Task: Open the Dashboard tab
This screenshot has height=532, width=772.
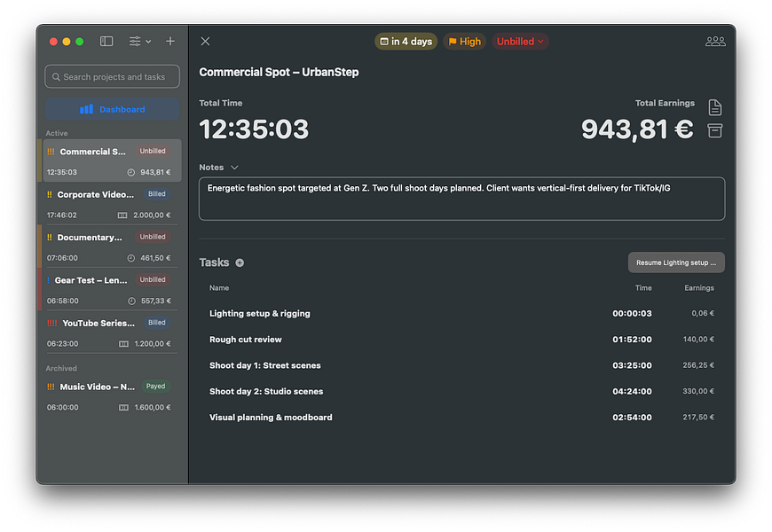Action: [113, 109]
